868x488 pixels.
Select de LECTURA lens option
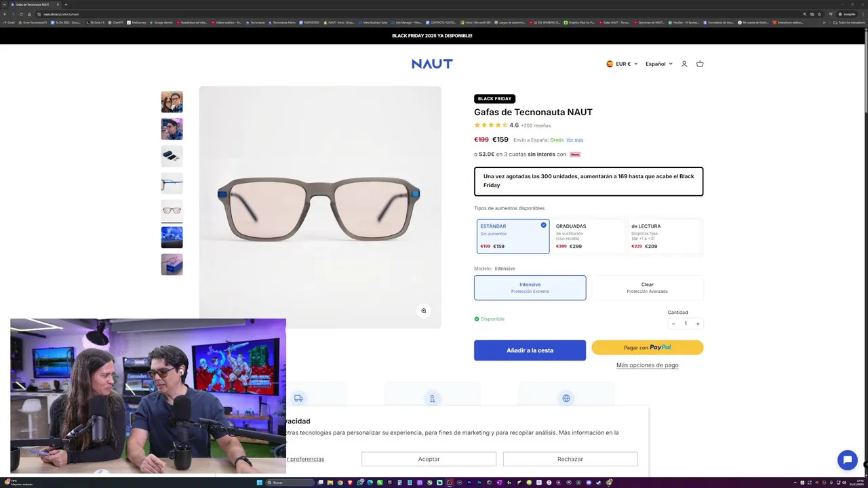click(x=664, y=236)
